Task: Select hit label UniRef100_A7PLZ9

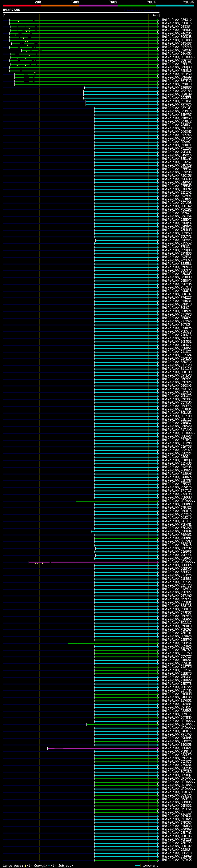Action: [177, 64]
